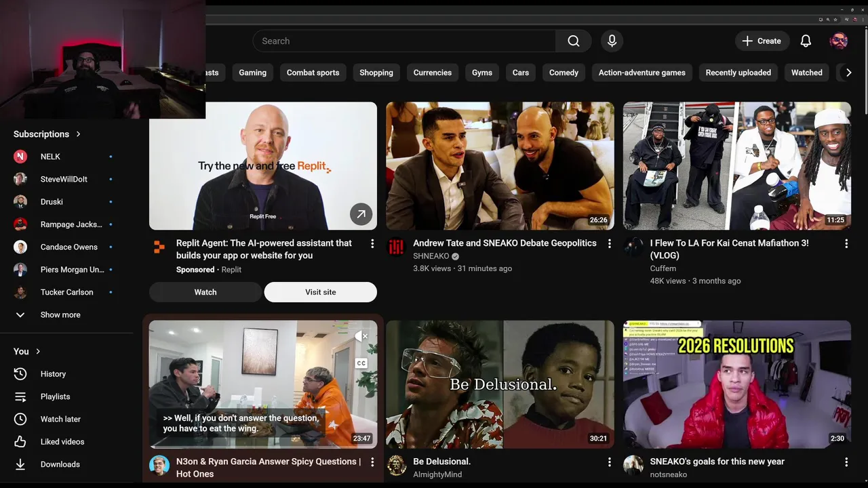This screenshot has height=488, width=868.
Task: Click Replit advertiser logo icon
Action: pyautogui.click(x=159, y=247)
